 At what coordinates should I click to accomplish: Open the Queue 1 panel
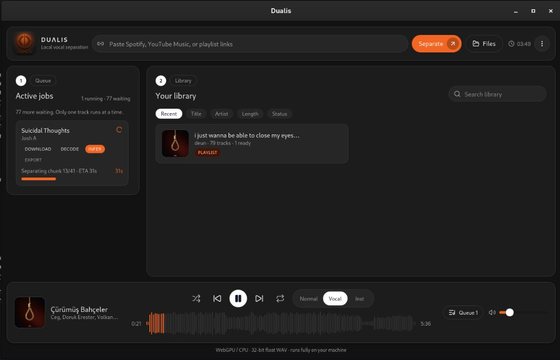click(463, 312)
